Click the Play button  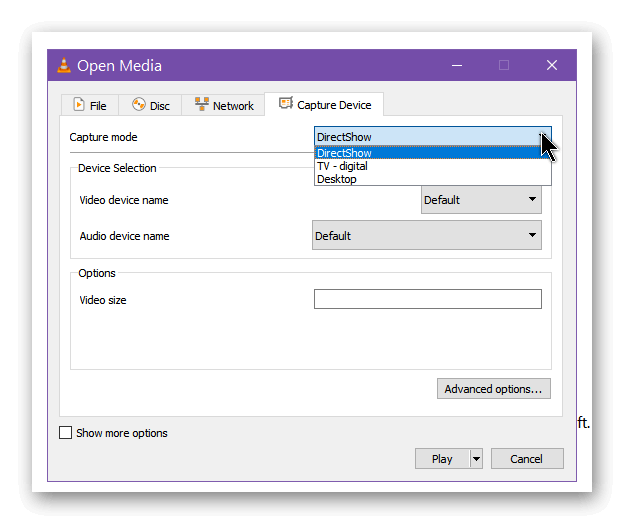[443, 459]
